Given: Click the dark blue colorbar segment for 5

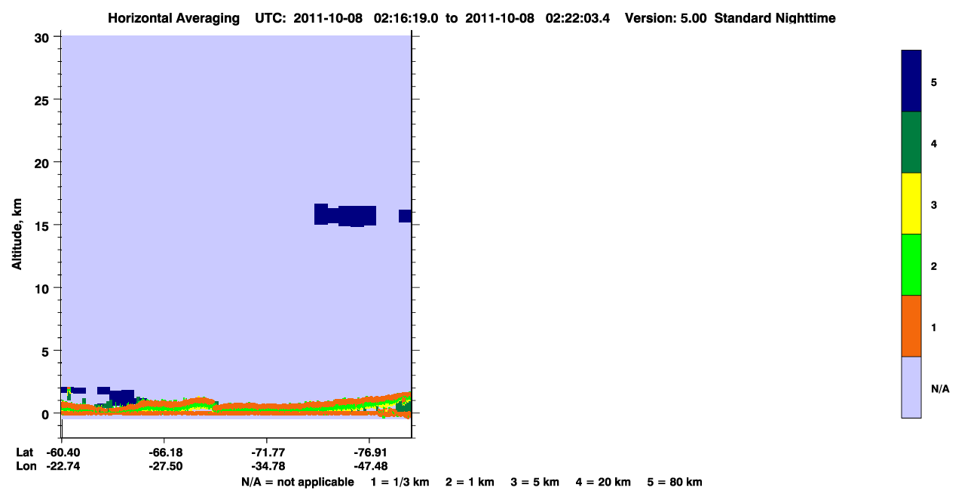Looking at the screenshot, I should tap(911, 81).
